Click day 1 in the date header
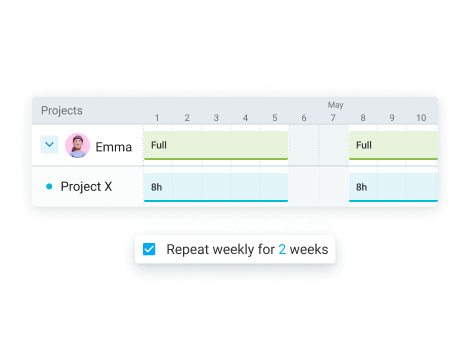Screen dimensions: 470x360 (x=157, y=118)
